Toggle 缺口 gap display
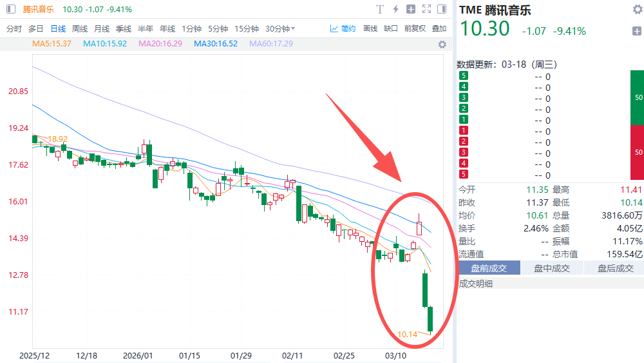Viewport: 644px width, 363px height. (x=391, y=28)
